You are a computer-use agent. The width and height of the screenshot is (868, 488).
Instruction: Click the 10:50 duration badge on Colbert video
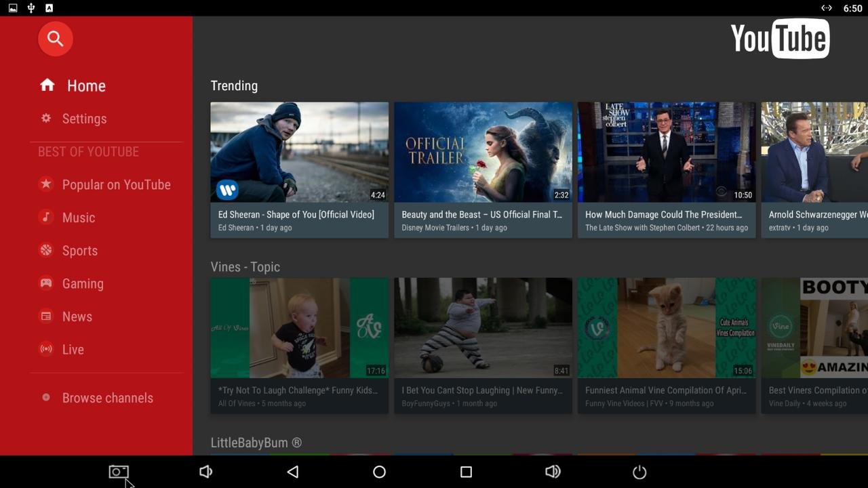pyautogui.click(x=743, y=195)
